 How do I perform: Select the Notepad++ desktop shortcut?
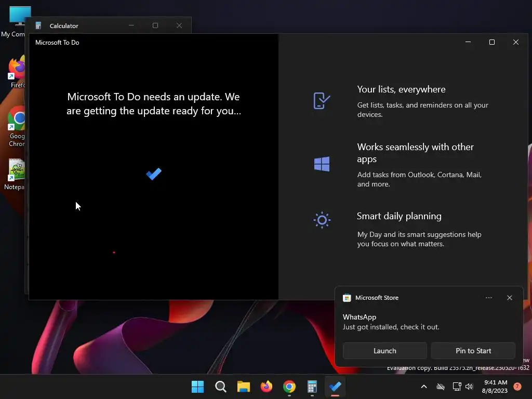click(x=15, y=175)
